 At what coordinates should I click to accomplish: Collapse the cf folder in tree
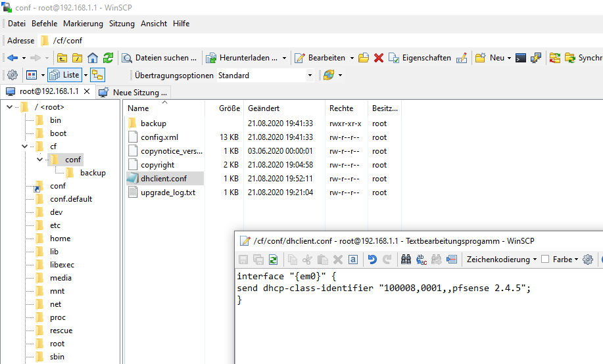(25, 147)
